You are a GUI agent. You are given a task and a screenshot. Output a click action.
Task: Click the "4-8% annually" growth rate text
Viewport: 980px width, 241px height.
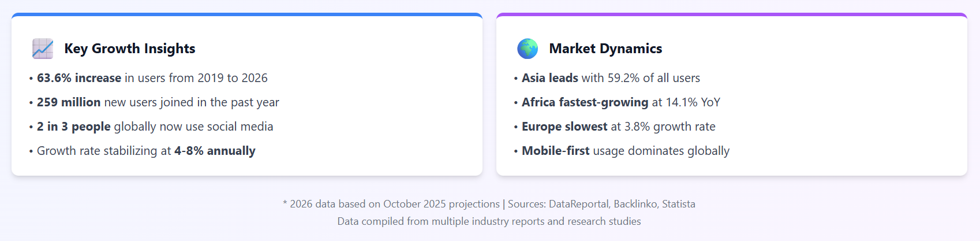click(x=215, y=151)
